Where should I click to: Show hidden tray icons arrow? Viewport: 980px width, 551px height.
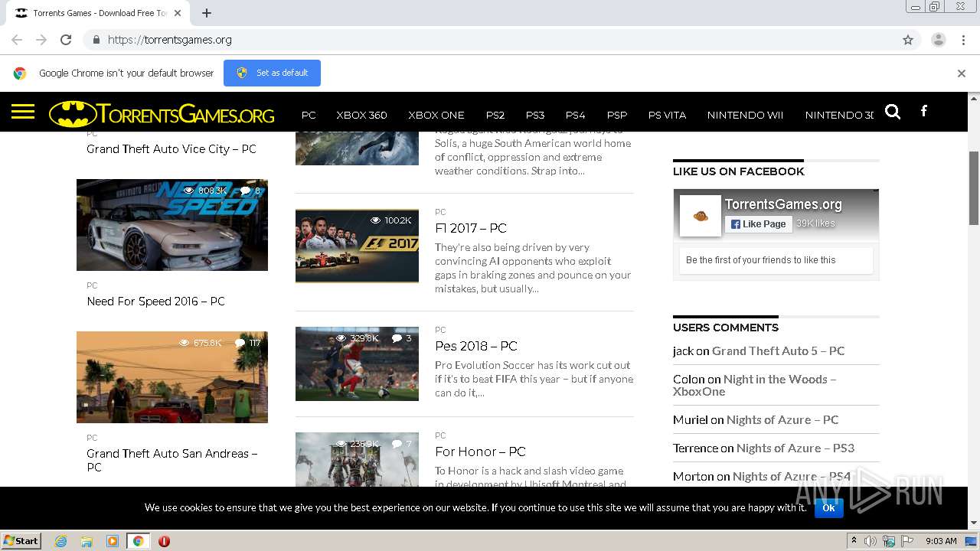click(x=854, y=540)
